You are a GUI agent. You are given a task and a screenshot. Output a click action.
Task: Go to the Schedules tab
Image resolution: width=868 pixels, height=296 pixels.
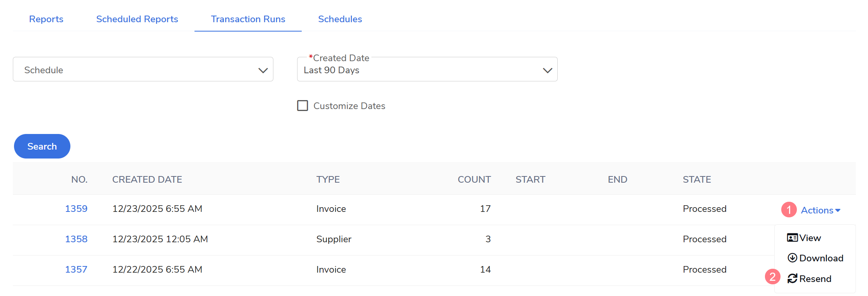tap(340, 19)
